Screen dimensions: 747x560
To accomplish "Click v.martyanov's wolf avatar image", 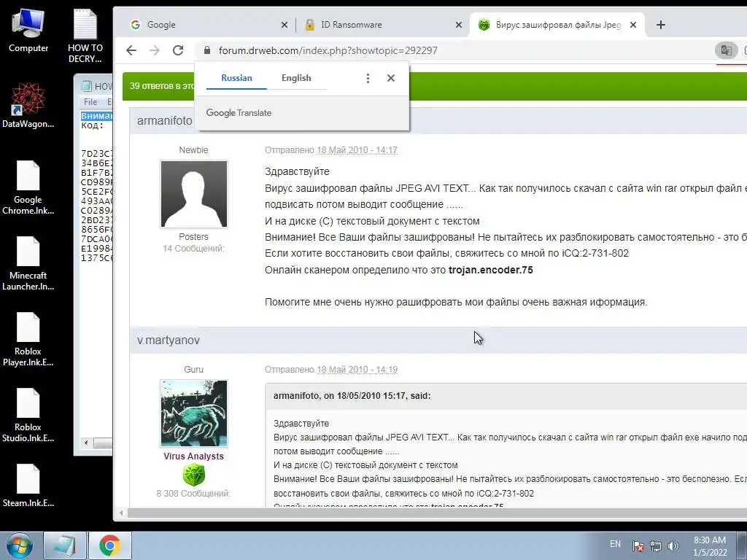I will (194, 413).
